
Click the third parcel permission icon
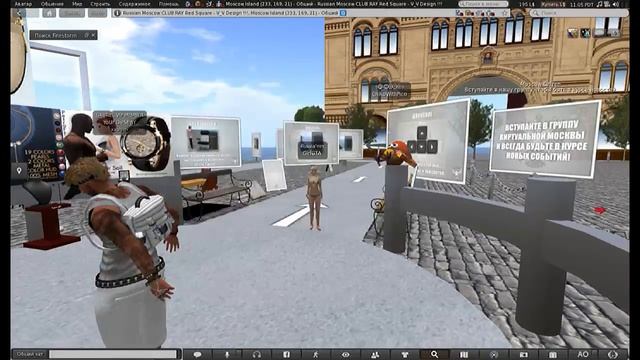pyautogui.click(x=480, y=13)
